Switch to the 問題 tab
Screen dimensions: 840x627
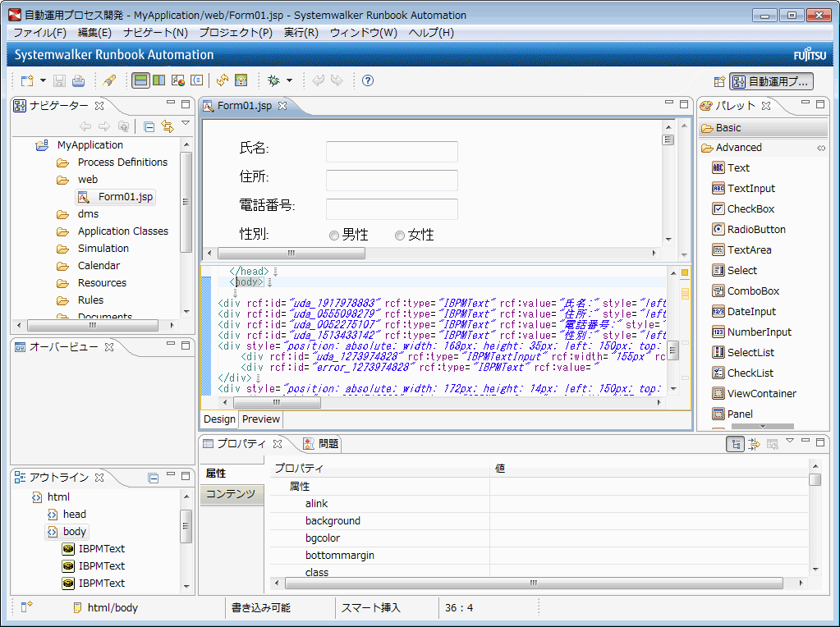[321, 444]
